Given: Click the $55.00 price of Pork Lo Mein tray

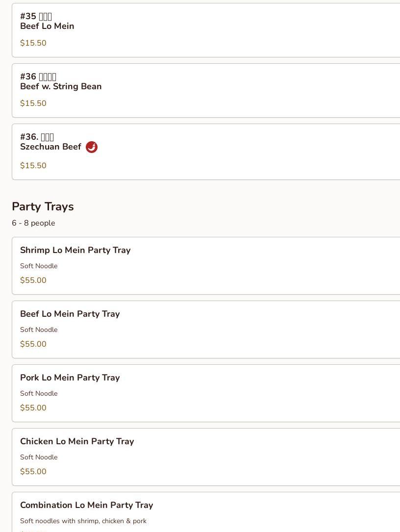Looking at the screenshot, I should point(33,408).
